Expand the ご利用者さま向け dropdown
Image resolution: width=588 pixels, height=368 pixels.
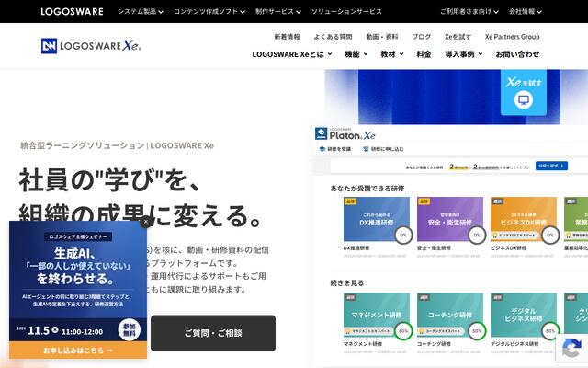(x=469, y=12)
